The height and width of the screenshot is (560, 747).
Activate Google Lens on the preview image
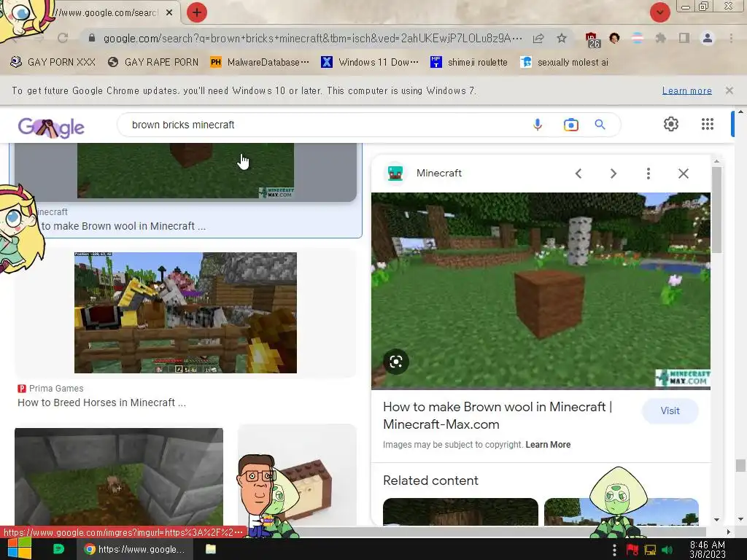[x=396, y=362]
